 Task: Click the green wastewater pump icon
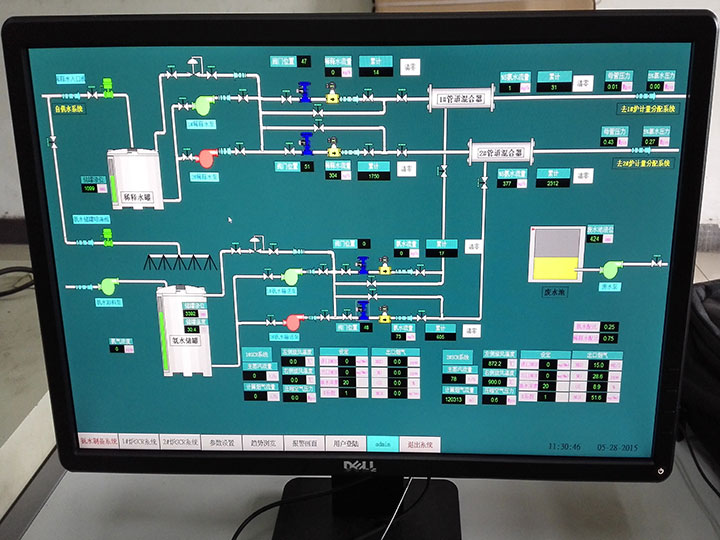tap(611, 269)
